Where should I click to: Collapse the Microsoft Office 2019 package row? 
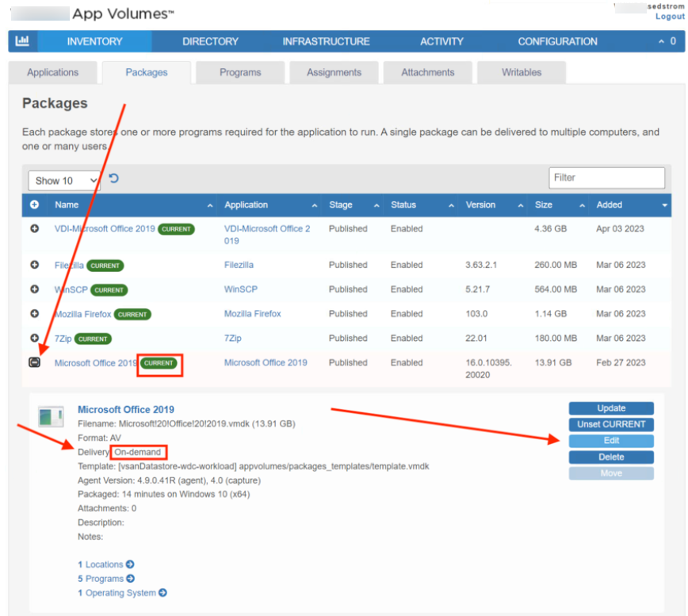coord(35,362)
